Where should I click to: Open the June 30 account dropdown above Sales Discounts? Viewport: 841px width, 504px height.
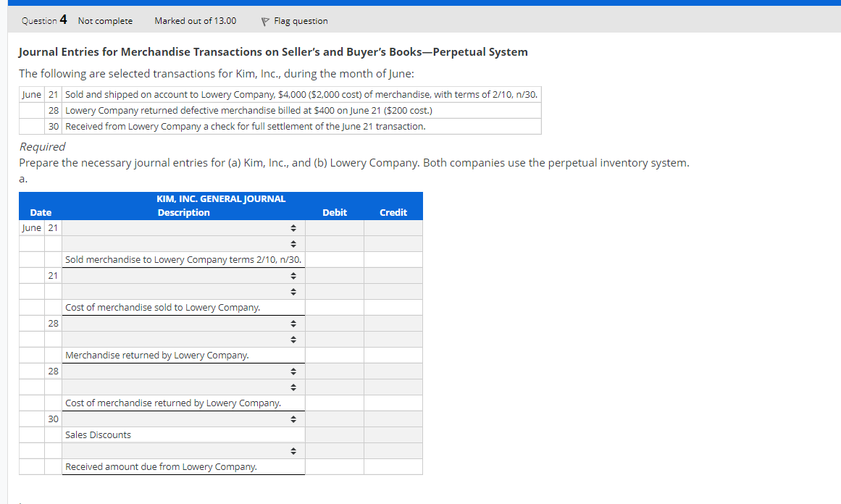point(183,419)
